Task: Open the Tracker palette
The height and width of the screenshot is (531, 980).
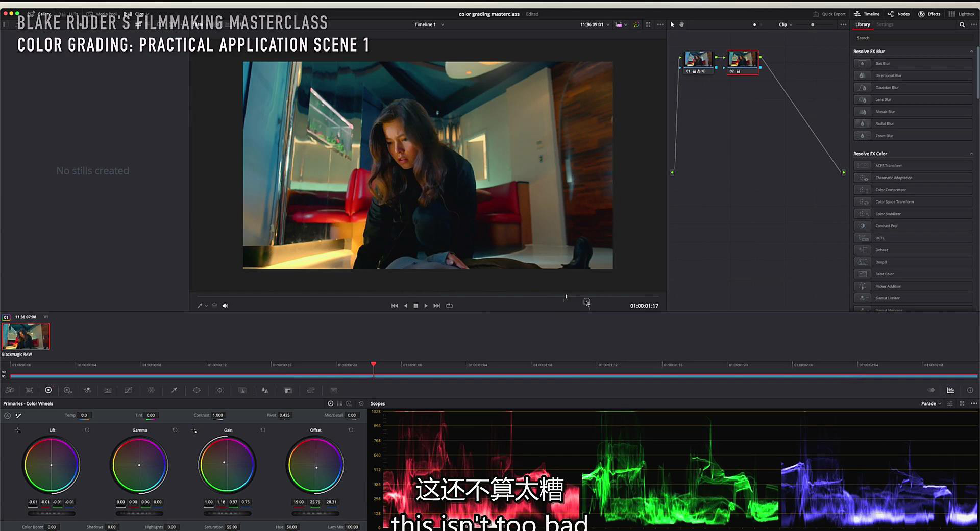Action: pyautogui.click(x=219, y=390)
